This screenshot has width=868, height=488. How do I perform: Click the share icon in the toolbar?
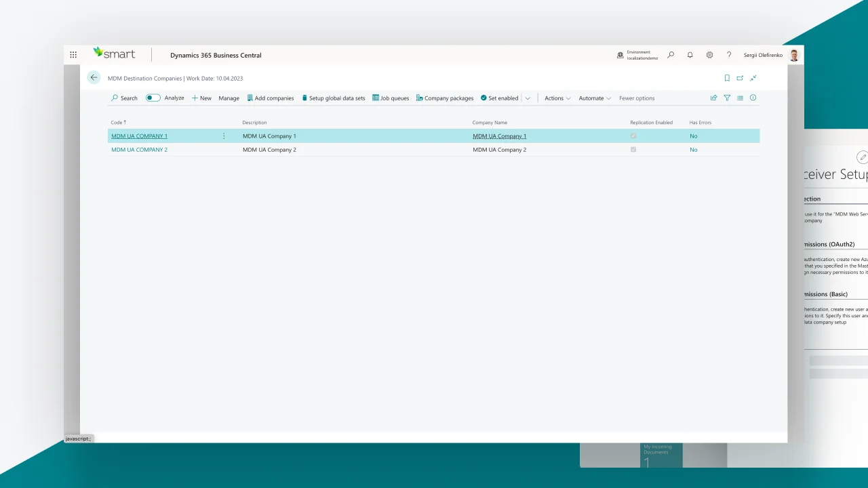713,98
